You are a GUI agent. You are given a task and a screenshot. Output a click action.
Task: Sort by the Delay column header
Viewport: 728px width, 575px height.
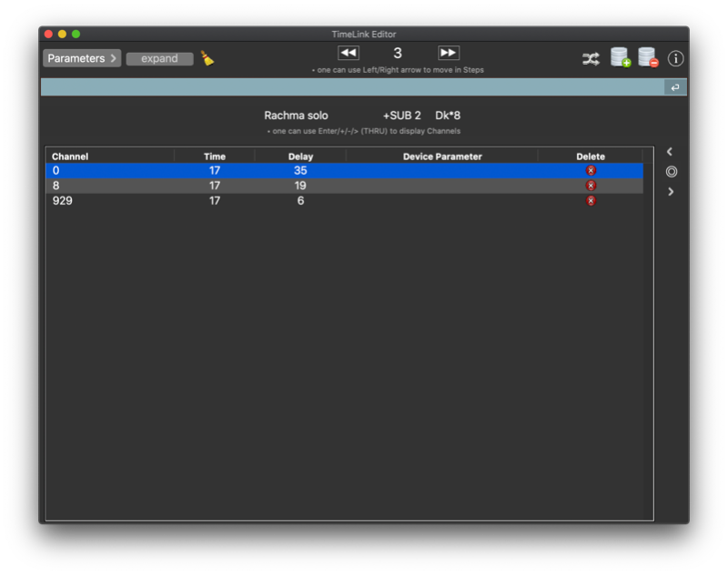300,156
